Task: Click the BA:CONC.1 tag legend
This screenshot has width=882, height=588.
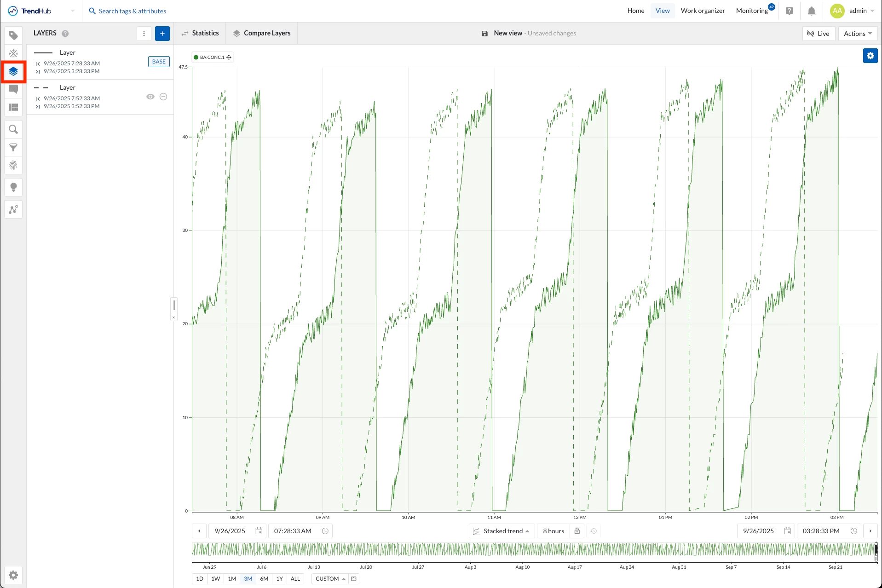Action: click(x=213, y=58)
